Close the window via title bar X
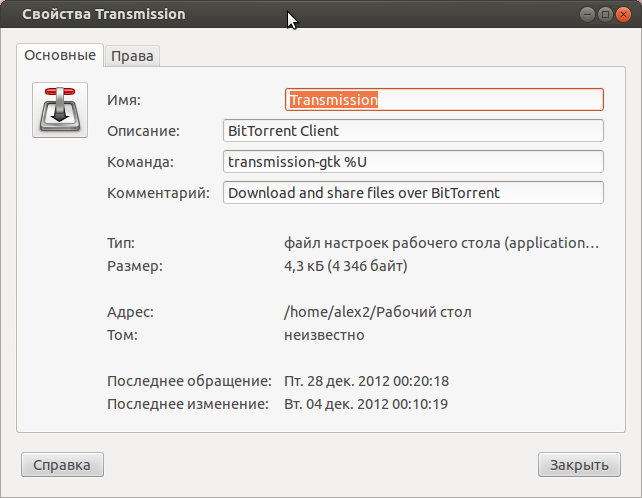Image resolution: width=642 pixels, height=498 pixels. click(x=623, y=15)
